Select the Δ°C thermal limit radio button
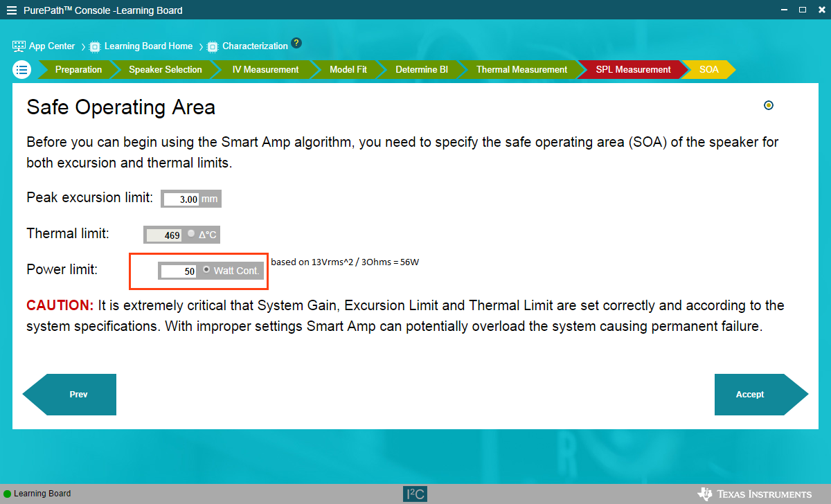Viewport: 831px width, 504px height. click(x=191, y=234)
